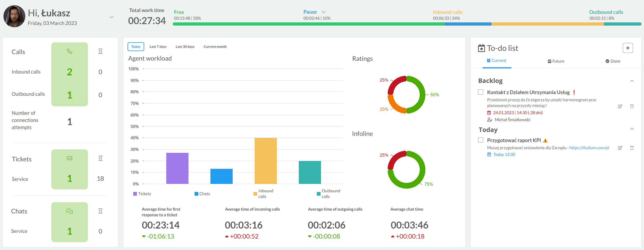This screenshot has height=250, width=644.
Task: Click the hourglass icon next to Tickets
Action: [100, 158]
